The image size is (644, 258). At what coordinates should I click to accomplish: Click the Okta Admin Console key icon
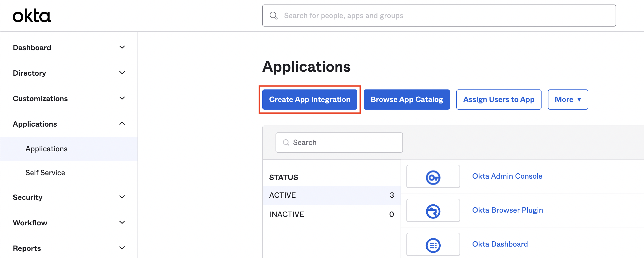coord(433,176)
